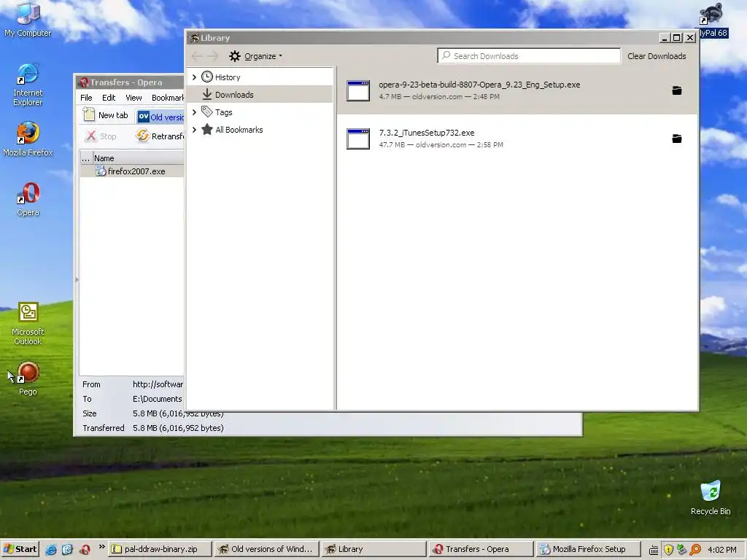Open containing folder for Opera setup download
This screenshot has width=747, height=560.
pos(676,90)
